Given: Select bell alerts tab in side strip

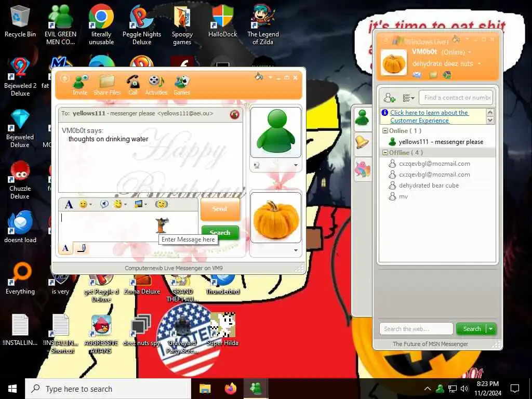Looking at the screenshot, I should [x=362, y=142].
